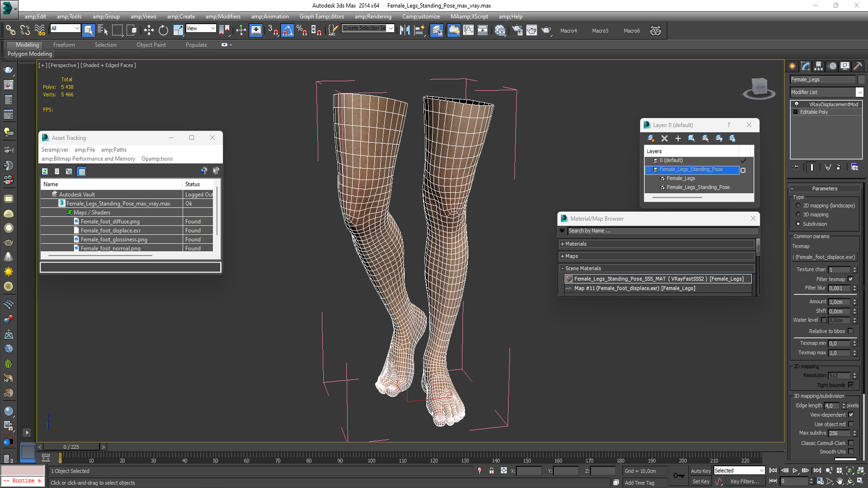The width and height of the screenshot is (868, 488).
Task: Click the Material/Map Browser vertical scrollbar
Action: [x=758, y=247]
